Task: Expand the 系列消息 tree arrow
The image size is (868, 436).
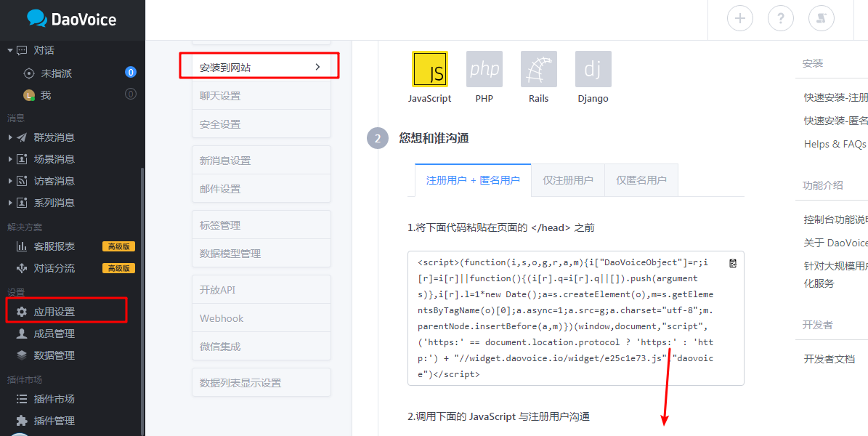Action: 10,203
